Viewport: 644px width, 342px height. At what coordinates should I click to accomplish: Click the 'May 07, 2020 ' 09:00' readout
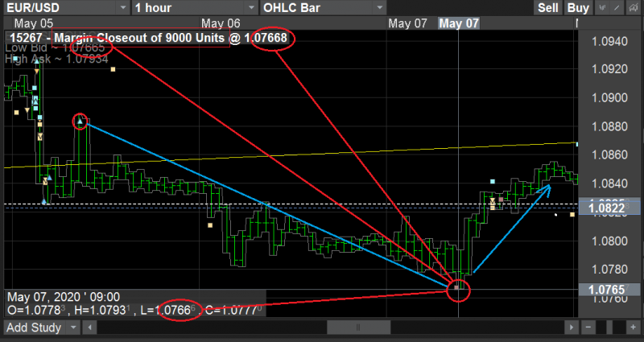[x=64, y=297]
